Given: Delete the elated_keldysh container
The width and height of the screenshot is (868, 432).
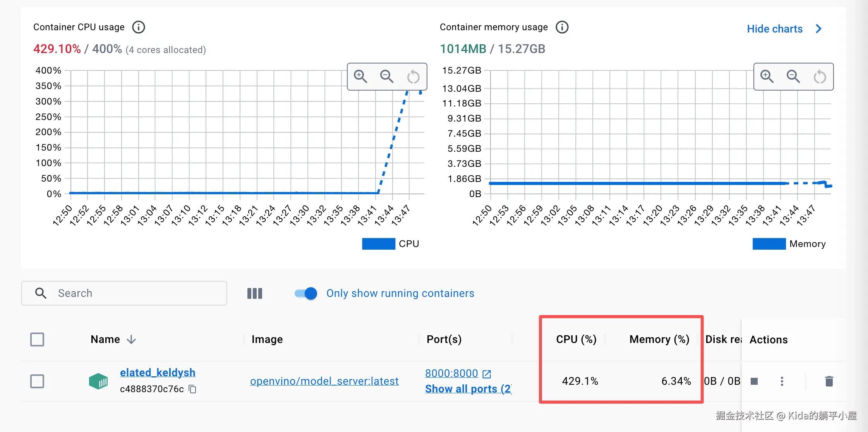Looking at the screenshot, I should [x=829, y=381].
